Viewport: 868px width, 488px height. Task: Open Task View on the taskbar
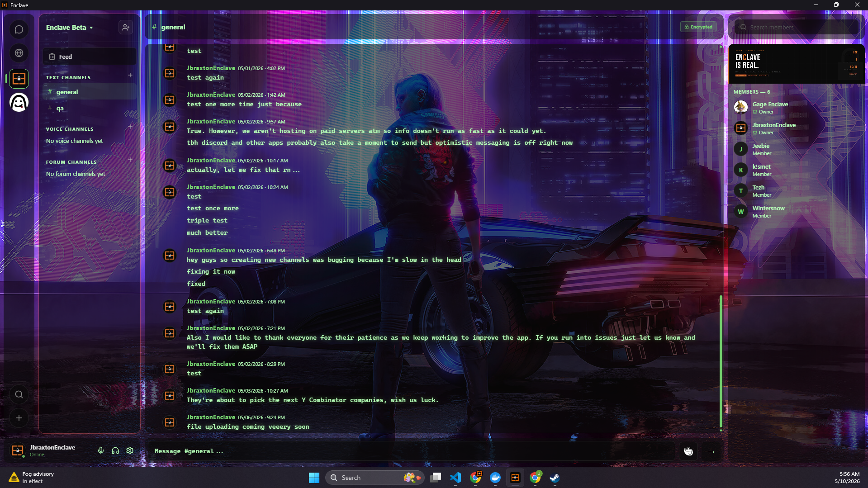pos(436,478)
